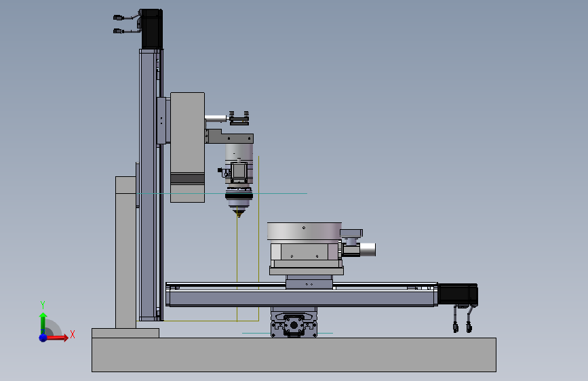This screenshot has width=588, height=381.
Task: Click the red X axis arrow of the triad
Action: [58, 338]
